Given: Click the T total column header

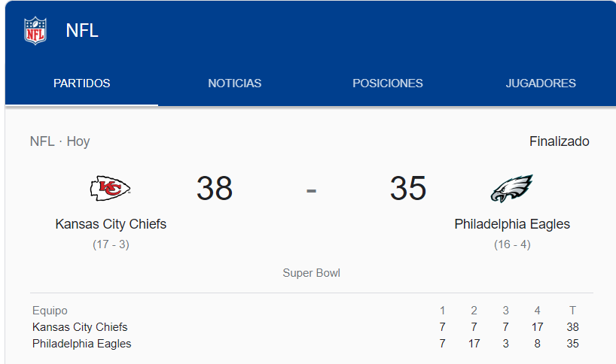Looking at the screenshot, I should 572,311.
